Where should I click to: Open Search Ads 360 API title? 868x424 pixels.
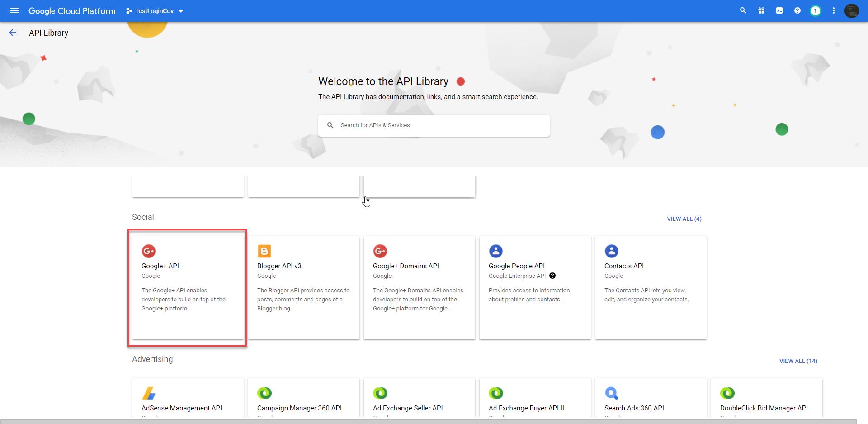[634, 408]
